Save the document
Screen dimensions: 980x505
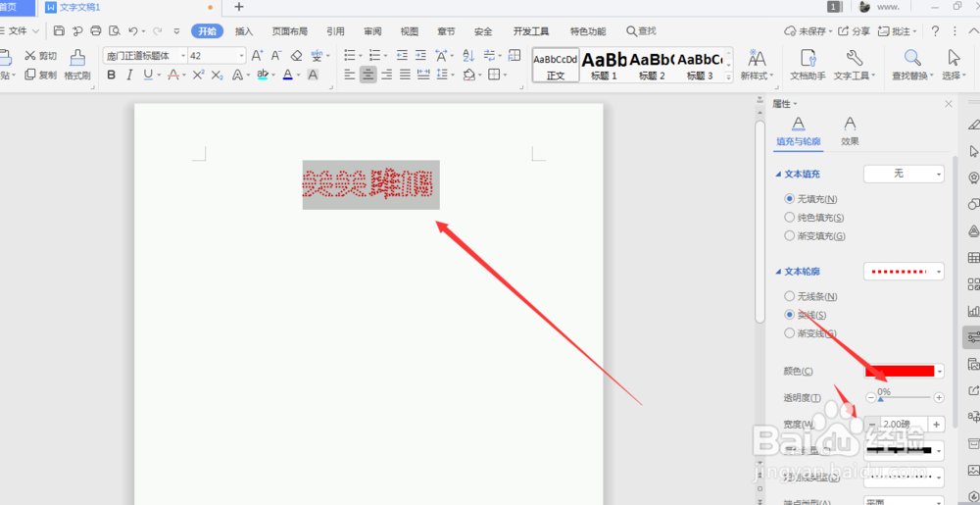tap(59, 30)
